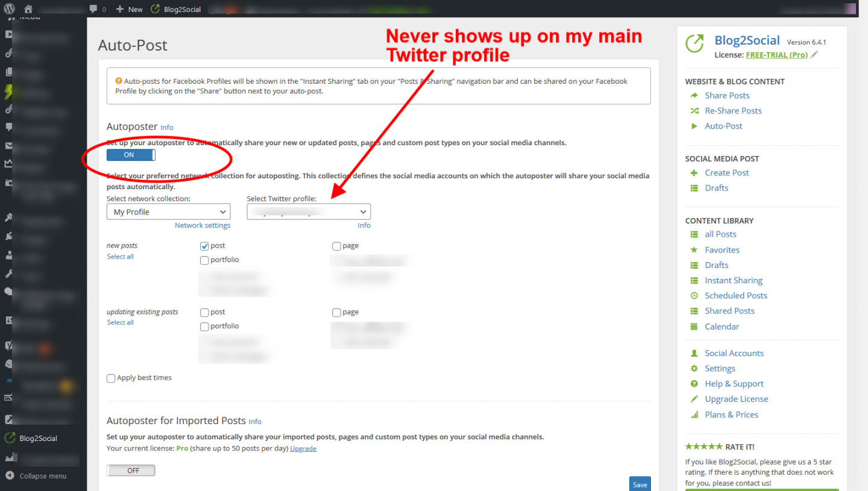Open the New menu in admin bar
Viewport: 868px width, 491px height.
(130, 9)
